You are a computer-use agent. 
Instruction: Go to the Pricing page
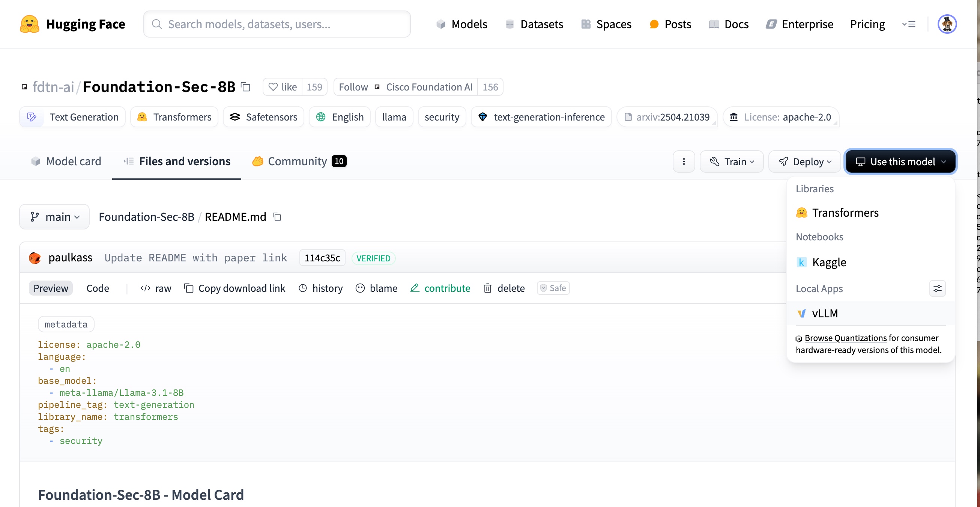(867, 24)
